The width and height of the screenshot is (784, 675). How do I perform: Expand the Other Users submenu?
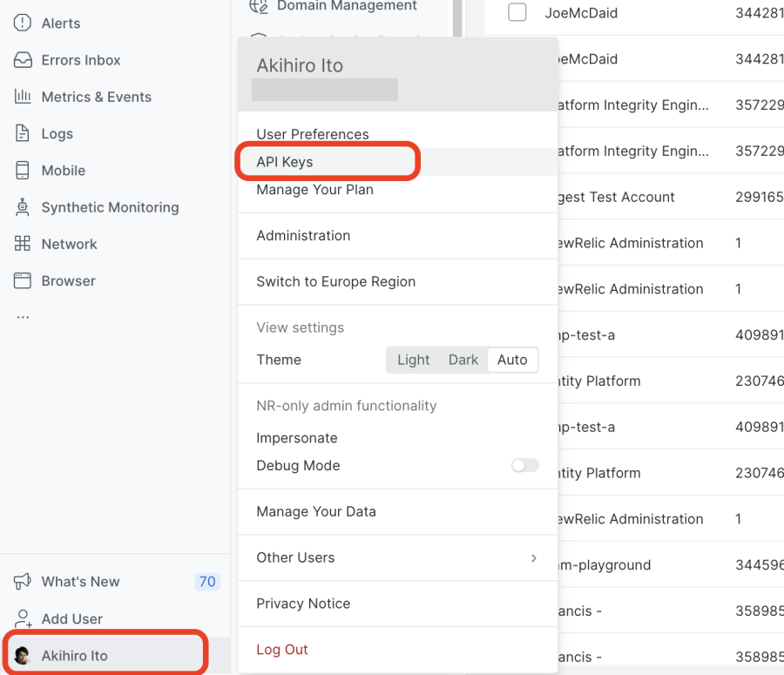click(396, 558)
